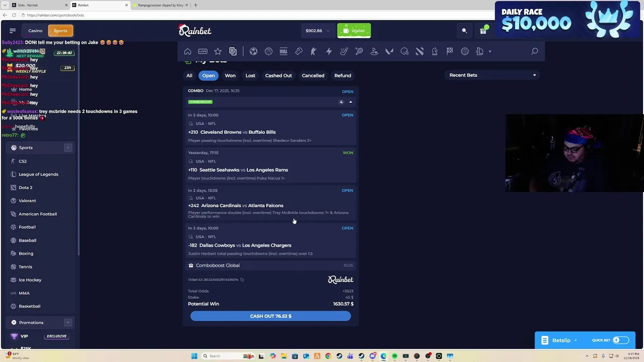This screenshot has width=644, height=362.
Task: Switch to the All bets tab
Action: click(x=189, y=75)
